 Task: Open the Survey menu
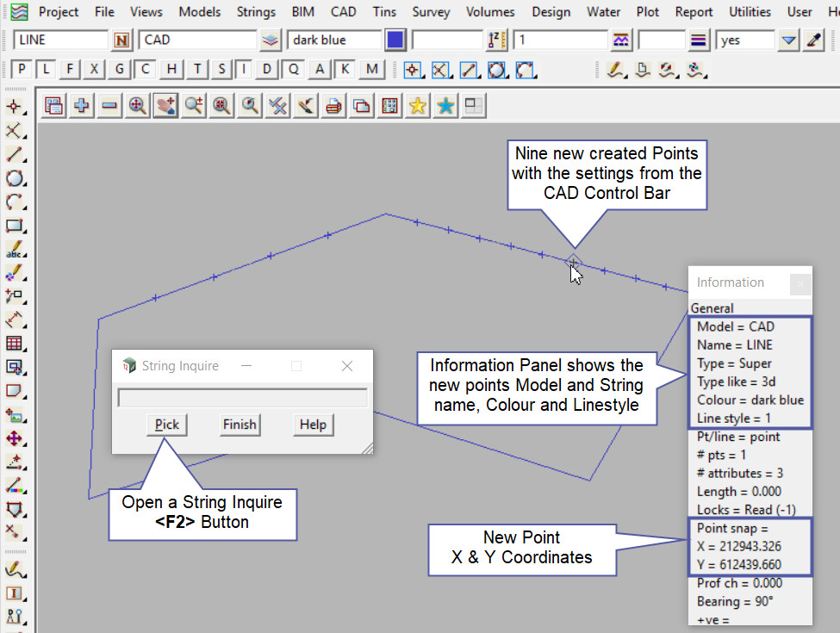430,12
